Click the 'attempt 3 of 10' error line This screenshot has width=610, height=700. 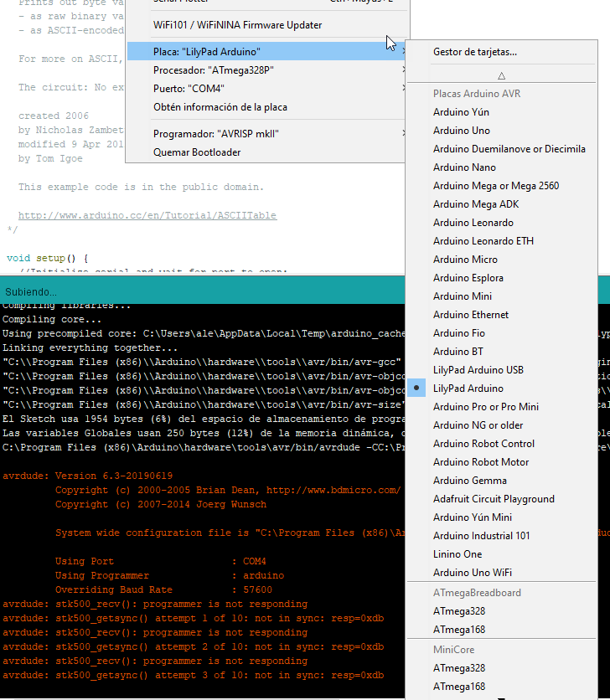[x=193, y=675]
